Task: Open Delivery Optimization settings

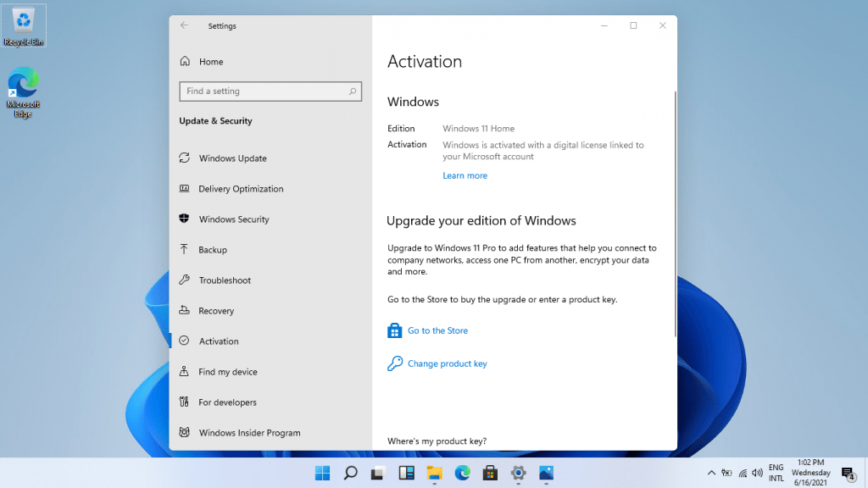Action: [241, 189]
